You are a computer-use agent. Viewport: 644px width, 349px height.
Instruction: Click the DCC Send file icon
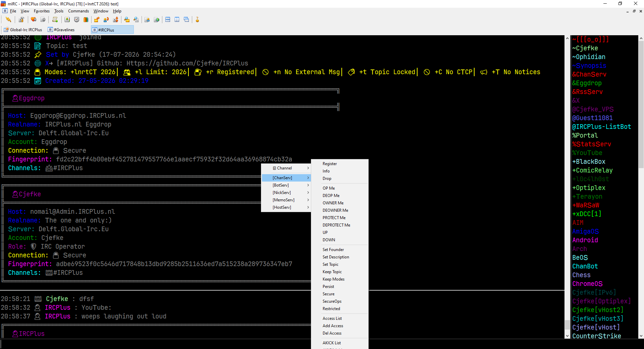tap(97, 19)
